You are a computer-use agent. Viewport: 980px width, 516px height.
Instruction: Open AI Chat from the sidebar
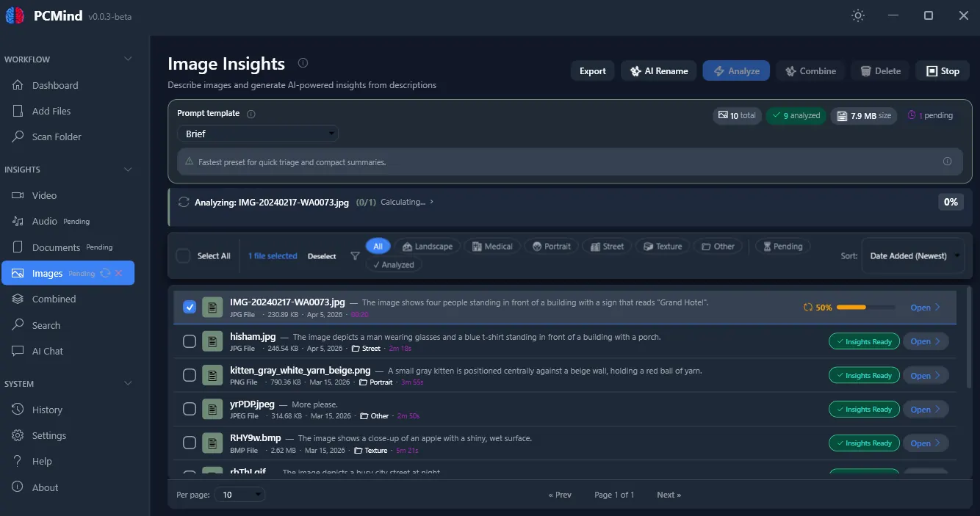(x=46, y=351)
